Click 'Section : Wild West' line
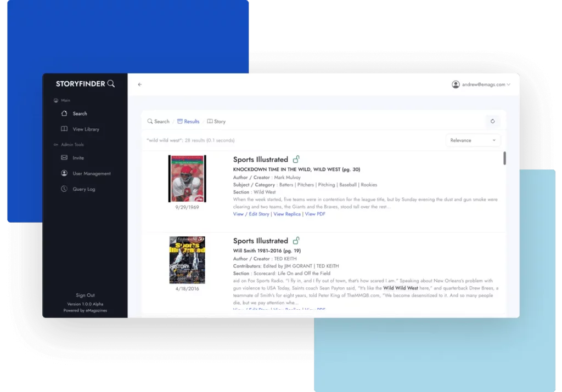This screenshot has width=562, height=392. 255,192
